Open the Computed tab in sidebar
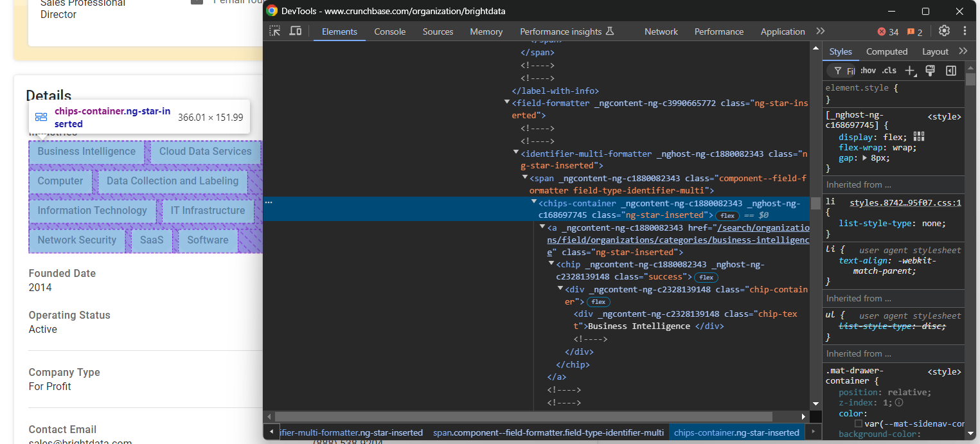 tap(886, 51)
